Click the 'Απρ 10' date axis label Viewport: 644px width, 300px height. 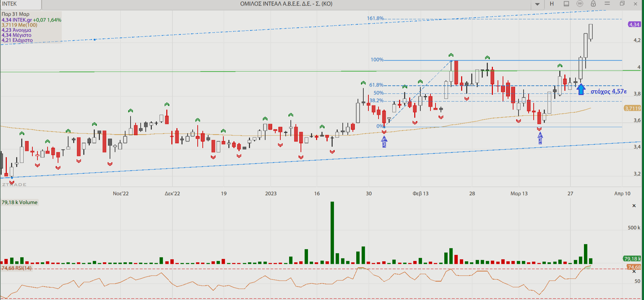(x=622, y=193)
